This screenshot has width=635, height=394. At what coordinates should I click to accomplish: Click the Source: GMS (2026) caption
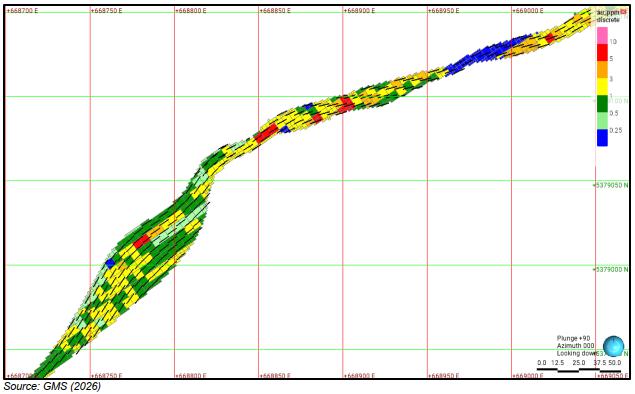52,386
